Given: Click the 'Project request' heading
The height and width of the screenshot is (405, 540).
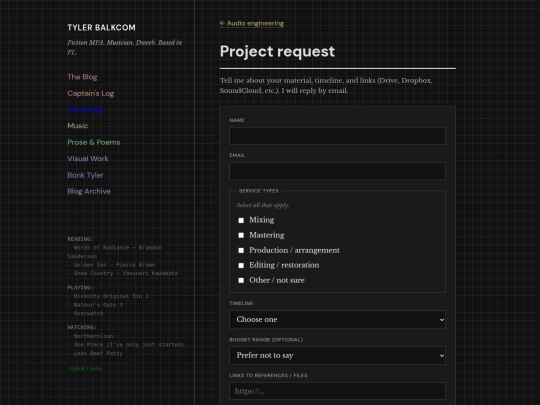Looking at the screenshot, I should point(277,52).
